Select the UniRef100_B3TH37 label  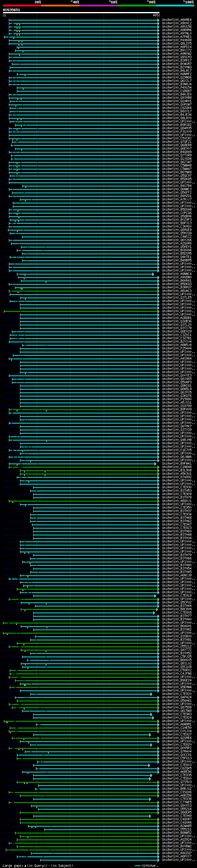(x=176, y=511)
